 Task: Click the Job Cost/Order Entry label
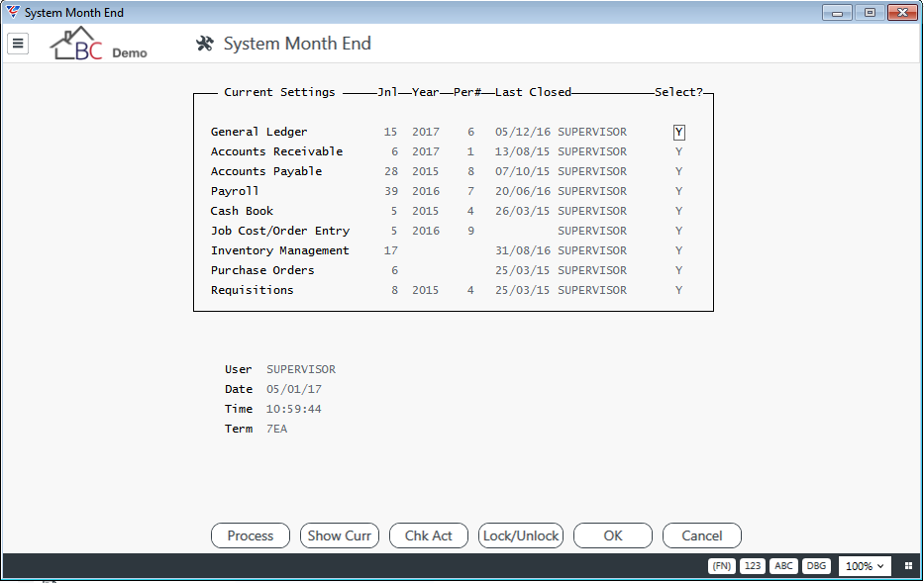[x=280, y=231]
